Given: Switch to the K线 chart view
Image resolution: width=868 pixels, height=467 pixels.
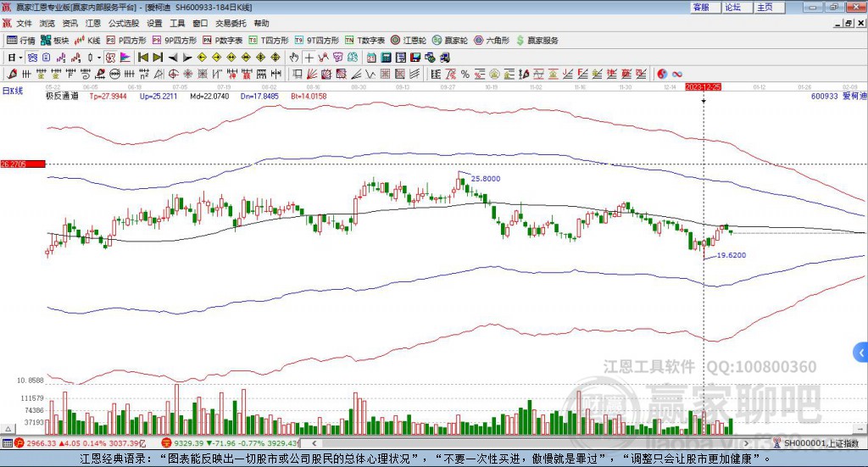Looking at the screenshot, I should (x=87, y=41).
